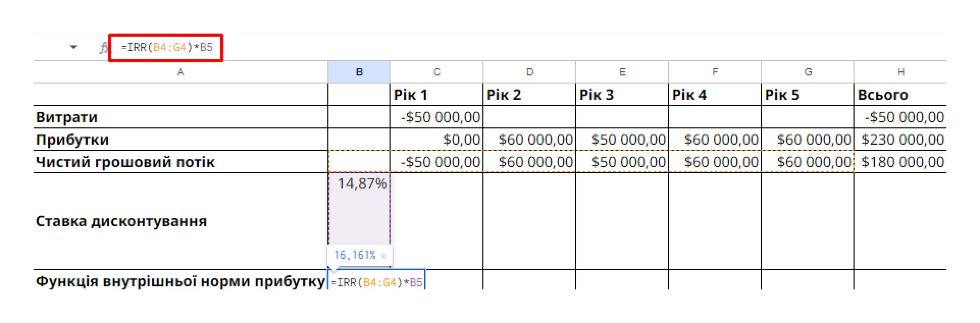Select column C header
This screenshot has height=323, width=980.
(x=436, y=72)
